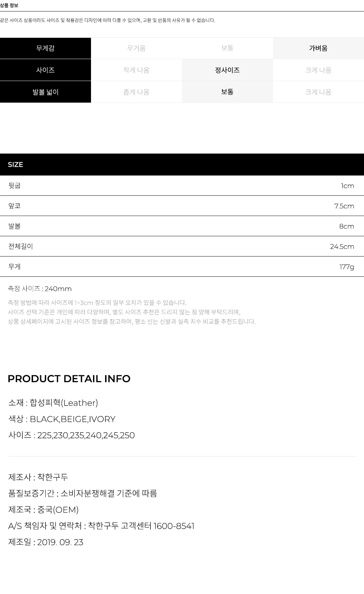
Task: Select 보통 in the 발볼 넓이 row
Action: point(227,92)
